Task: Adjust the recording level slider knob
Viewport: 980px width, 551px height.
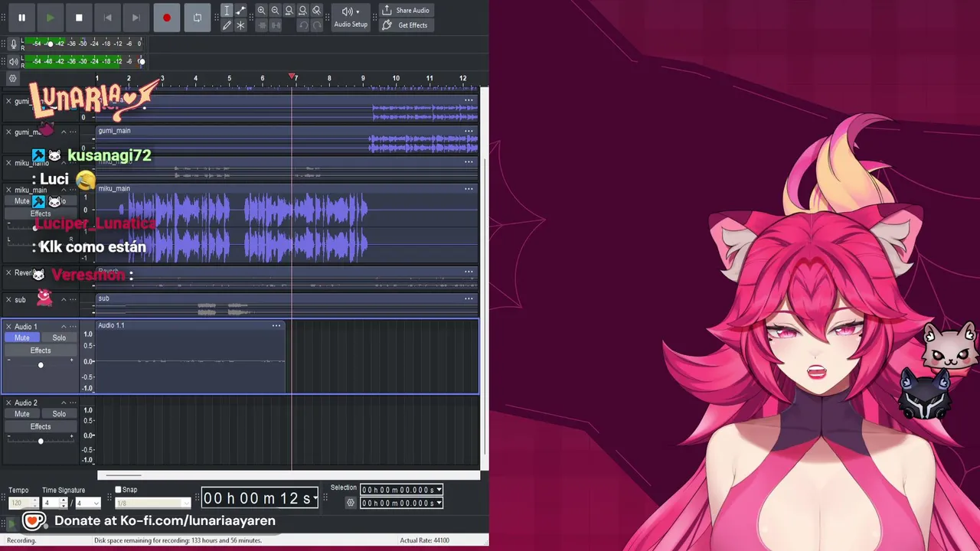Action: pos(50,44)
